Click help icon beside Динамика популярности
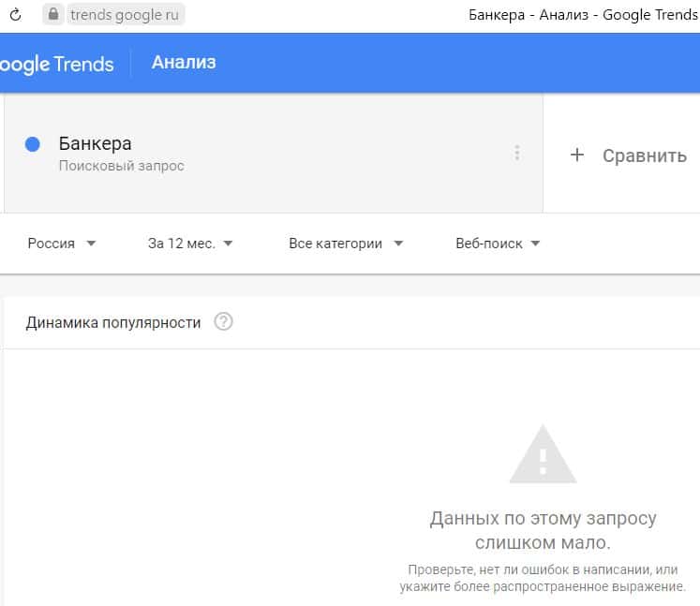The height and width of the screenshot is (606, 700). pos(223,322)
